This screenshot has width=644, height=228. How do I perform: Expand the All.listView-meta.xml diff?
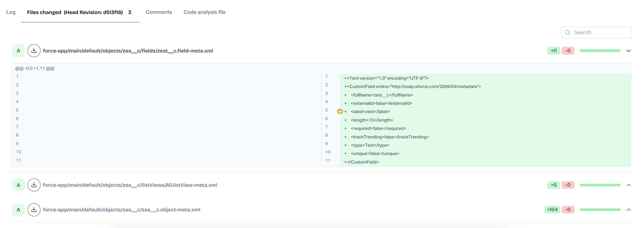click(x=628, y=185)
